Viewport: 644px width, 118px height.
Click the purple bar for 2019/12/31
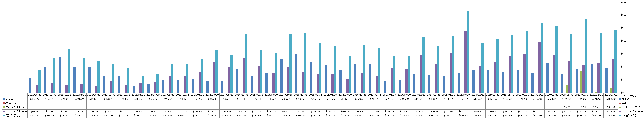(539, 67)
